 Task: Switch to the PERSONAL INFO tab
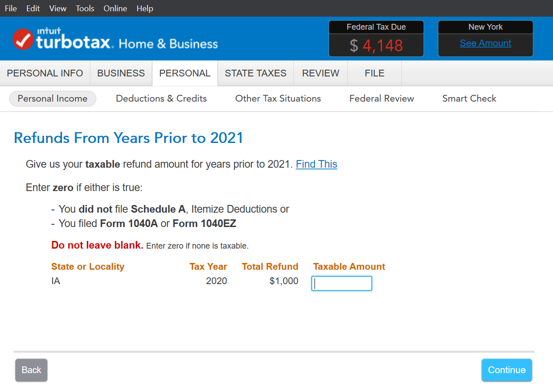[45, 73]
